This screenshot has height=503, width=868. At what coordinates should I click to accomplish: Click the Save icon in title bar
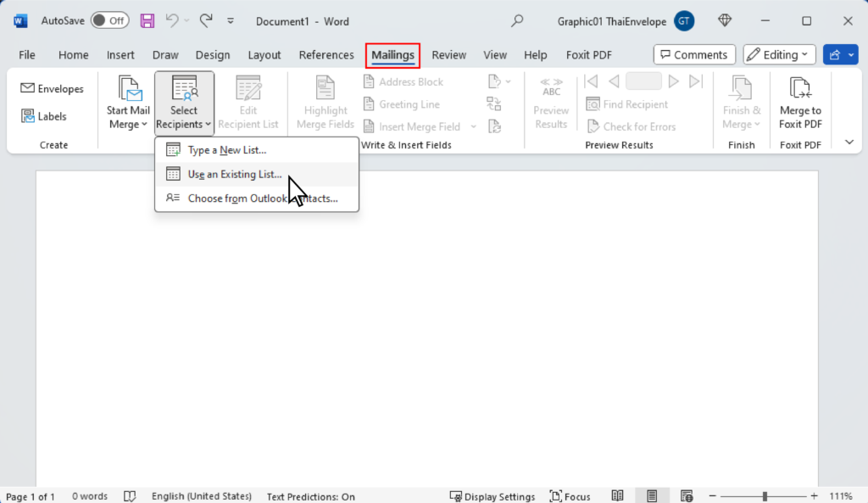[x=147, y=21]
